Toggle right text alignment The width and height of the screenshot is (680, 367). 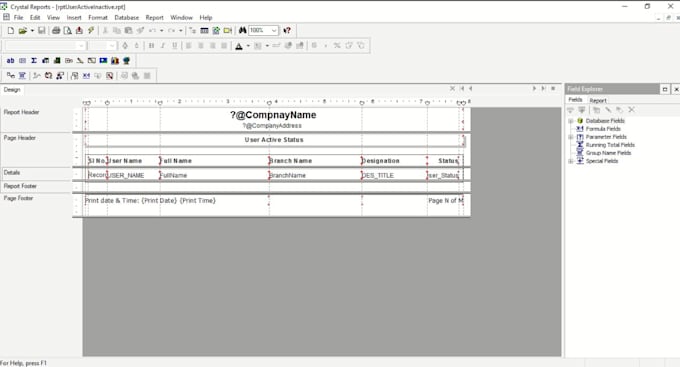[x=212, y=46]
